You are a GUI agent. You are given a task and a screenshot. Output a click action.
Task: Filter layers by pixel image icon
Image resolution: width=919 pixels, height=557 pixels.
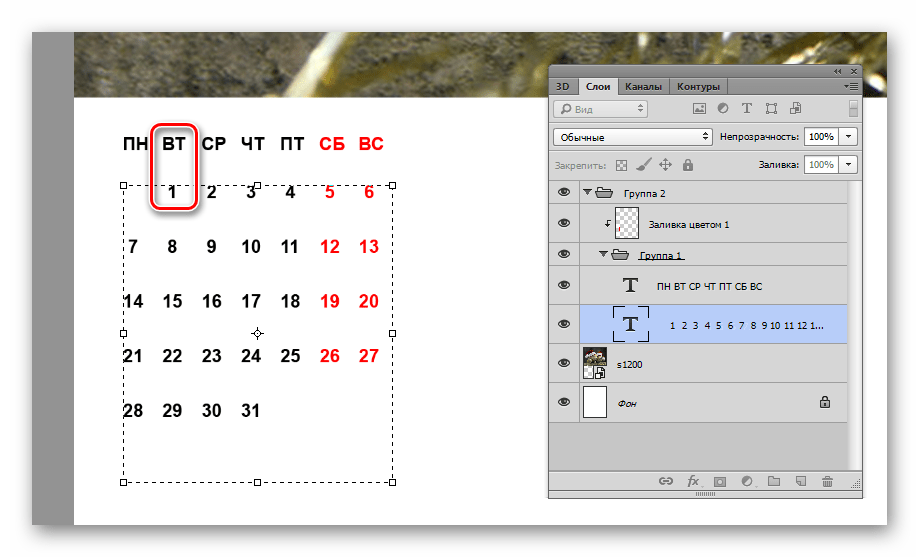pyautogui.click(x=700, y=108)
